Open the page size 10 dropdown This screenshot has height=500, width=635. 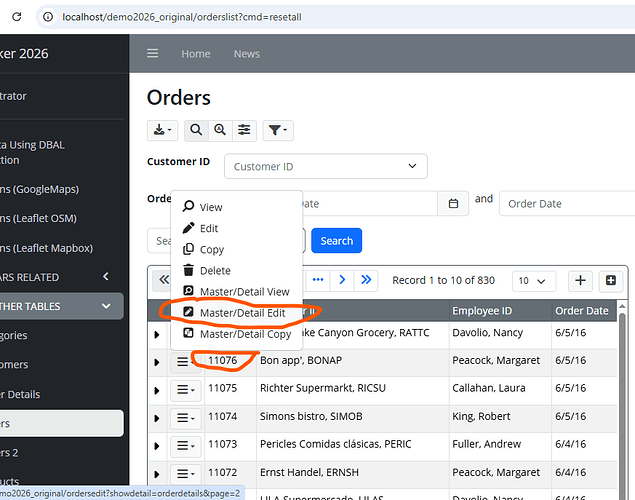[534, 281]
